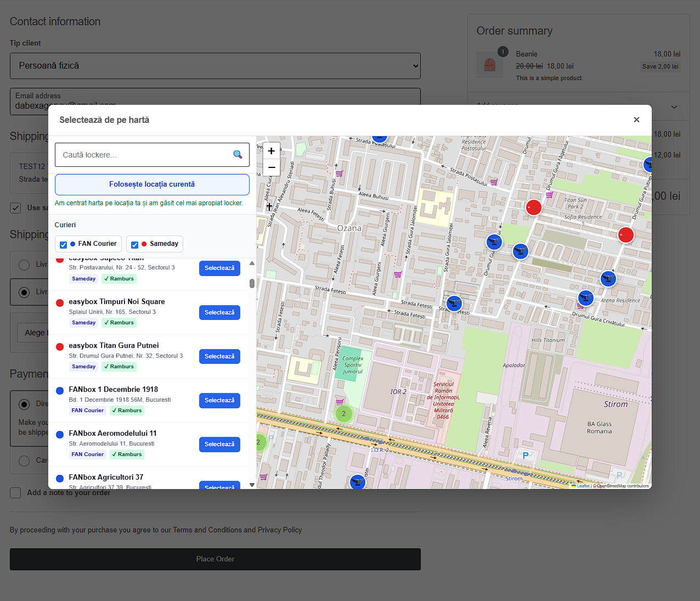Click blue dot beside FANbox 1 Decembrie 1918
Image resolution: width=700 pixels, height=601 pixels.
[x=60, y=390]
